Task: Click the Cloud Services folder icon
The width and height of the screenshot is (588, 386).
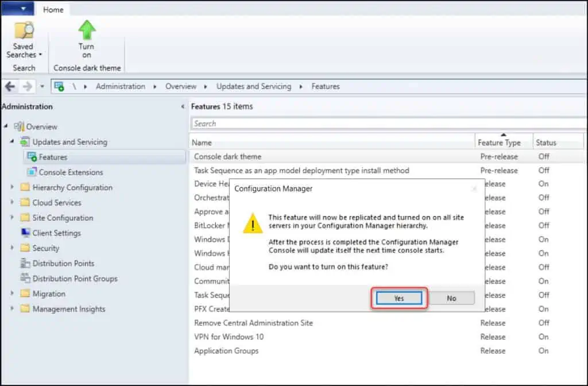Action: (25, 202)
